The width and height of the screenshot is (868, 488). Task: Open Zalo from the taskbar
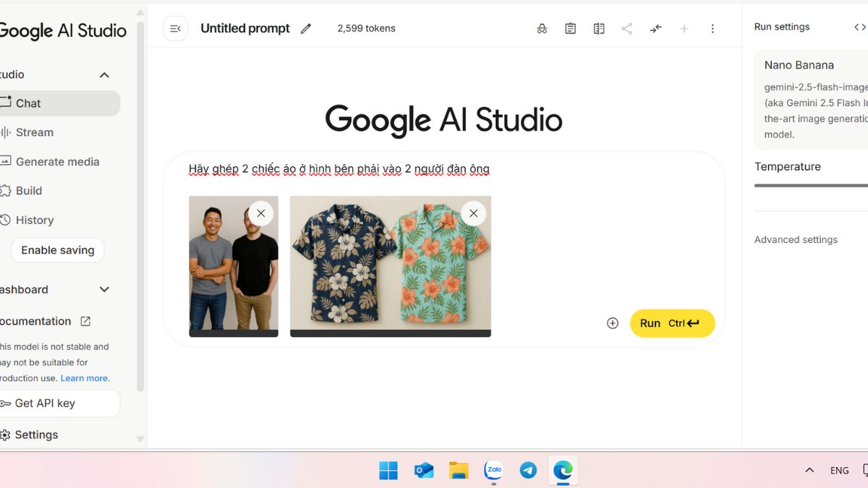[x=494, y=471]
